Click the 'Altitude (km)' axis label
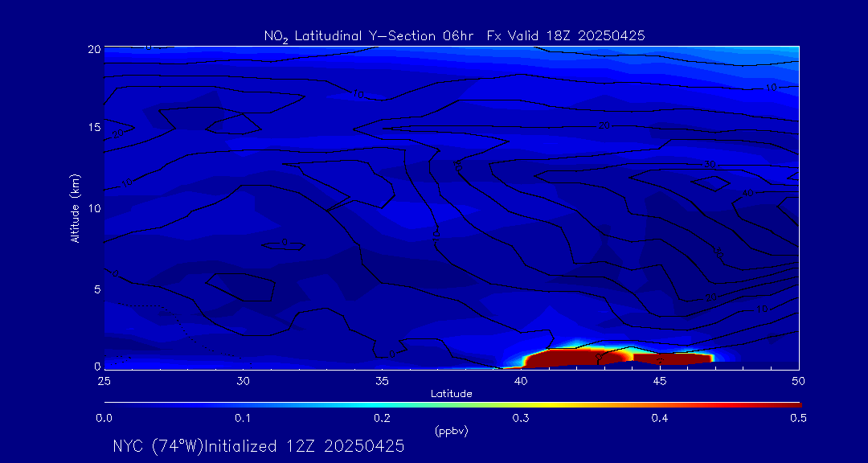The image size is (868, 463). [x=75, y=207]
